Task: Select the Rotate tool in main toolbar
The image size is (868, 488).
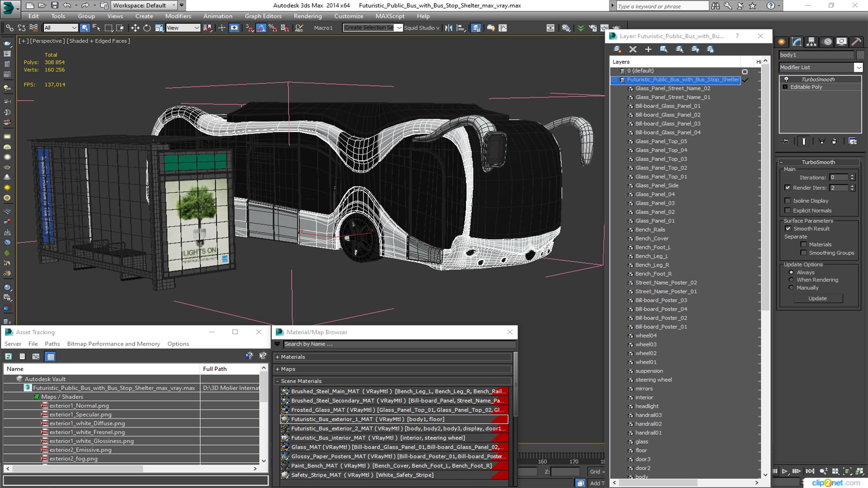Action: click(147, 28)
